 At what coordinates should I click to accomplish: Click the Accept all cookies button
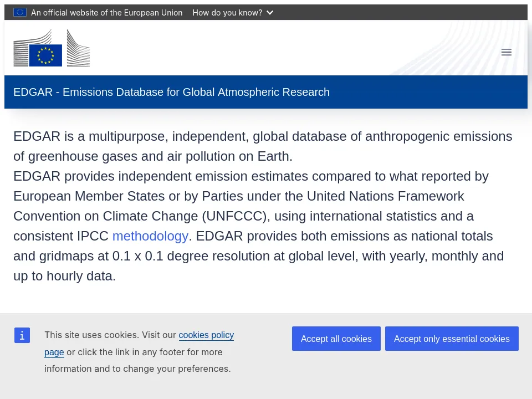pyautogui.click(x=336, y=339)
